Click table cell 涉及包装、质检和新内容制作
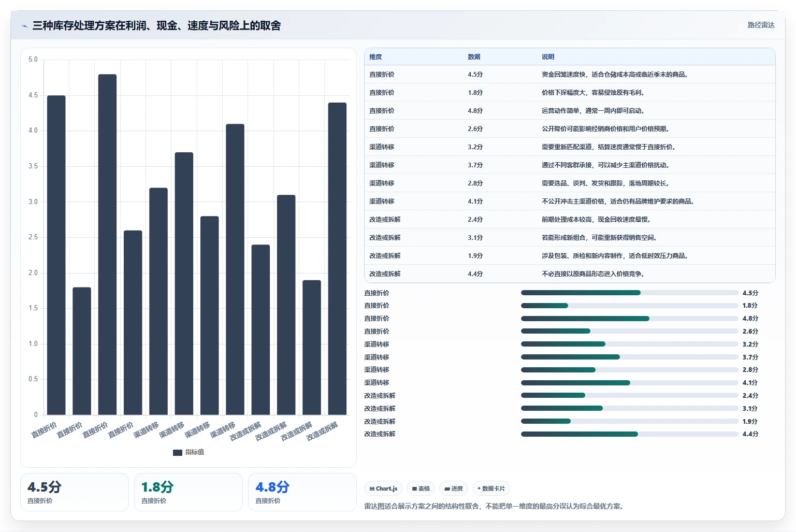Image resolution: width=796 pixels, height=532 pixels. [x=615, y=256]
